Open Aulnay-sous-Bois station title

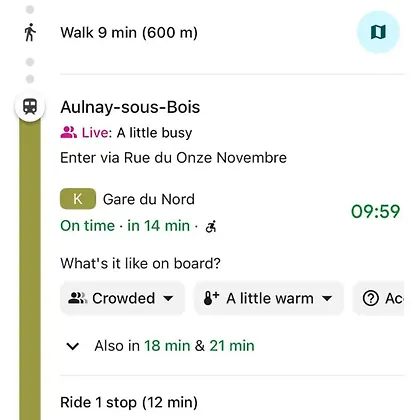(x=130, y=107)
